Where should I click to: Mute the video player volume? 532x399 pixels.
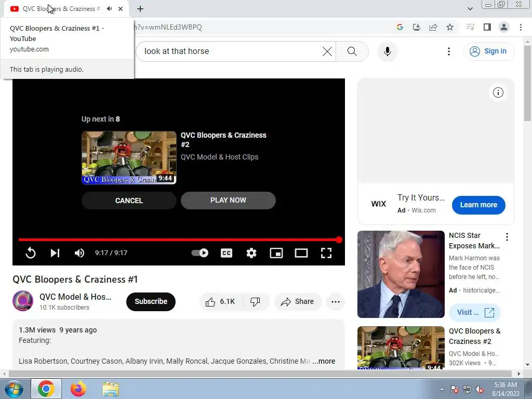[x=79, y=253]
